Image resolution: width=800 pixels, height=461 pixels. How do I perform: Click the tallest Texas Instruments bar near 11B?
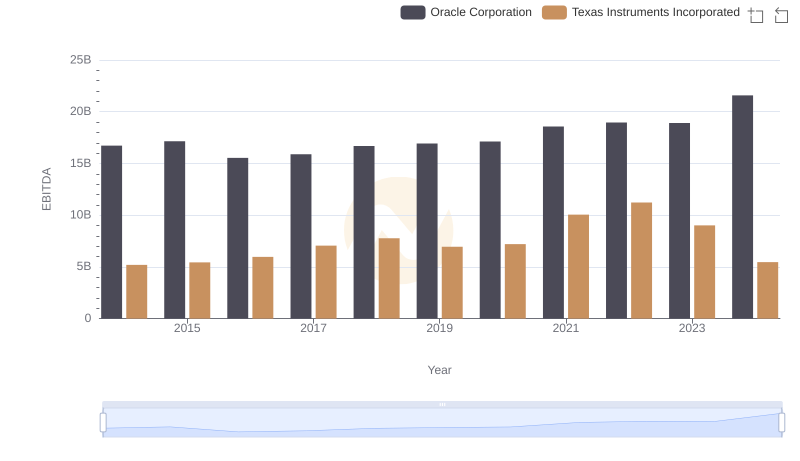pos(641,261)
